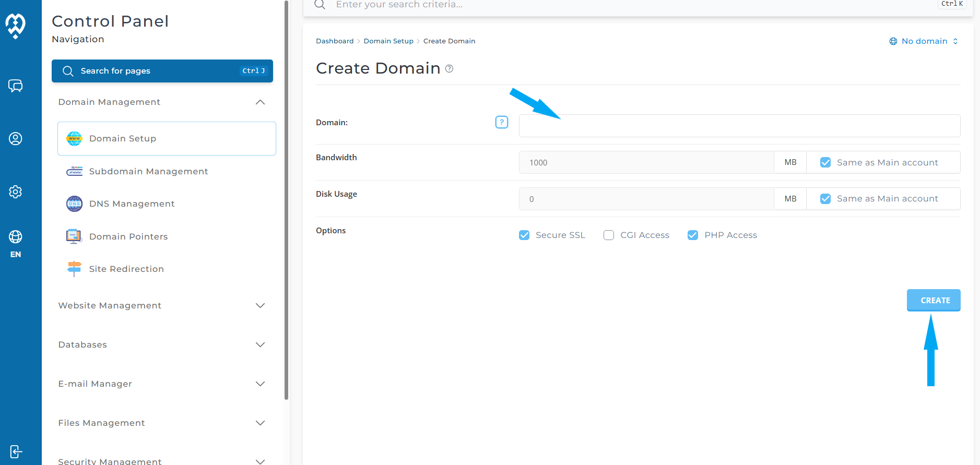The height and width of the screenshot is (465, 980).
Task: Open the No domain selector dropdown
Action: pyautogui.click(x=924, y=41)
